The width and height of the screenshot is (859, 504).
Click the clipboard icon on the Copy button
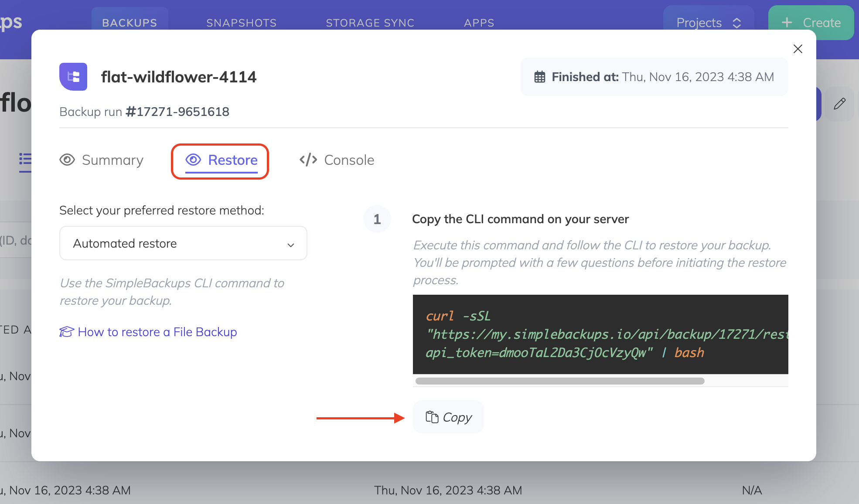(x=432, y=416)
